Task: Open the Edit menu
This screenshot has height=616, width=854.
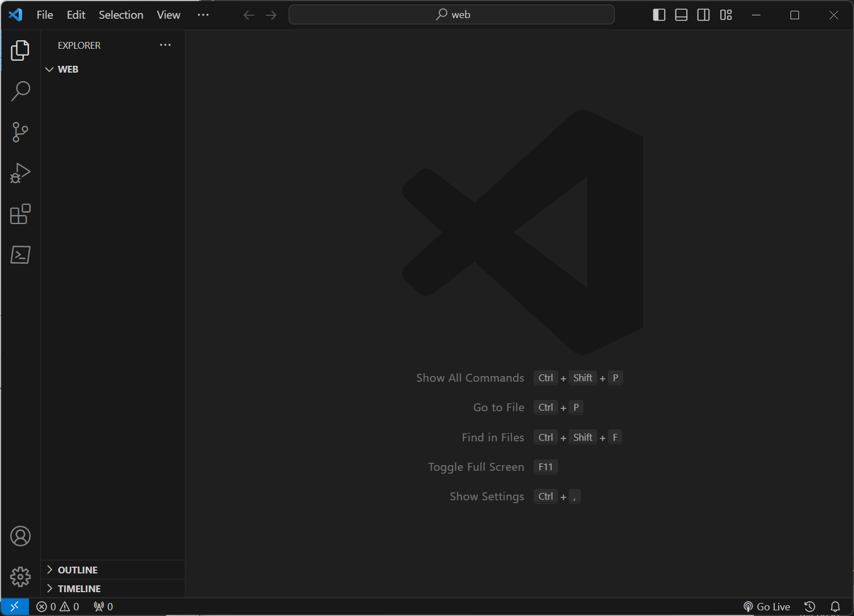Action: (76, 15)
